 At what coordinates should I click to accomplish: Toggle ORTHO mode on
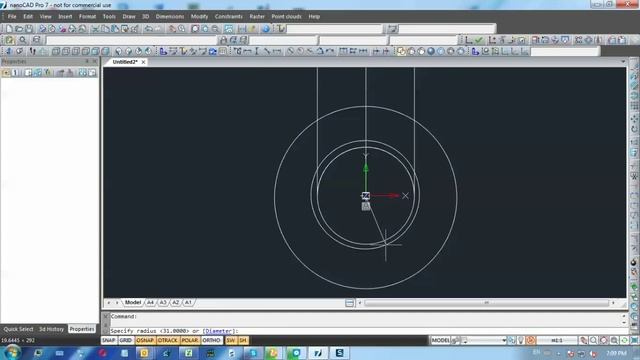pyautogui.click(x=211, y=340)
